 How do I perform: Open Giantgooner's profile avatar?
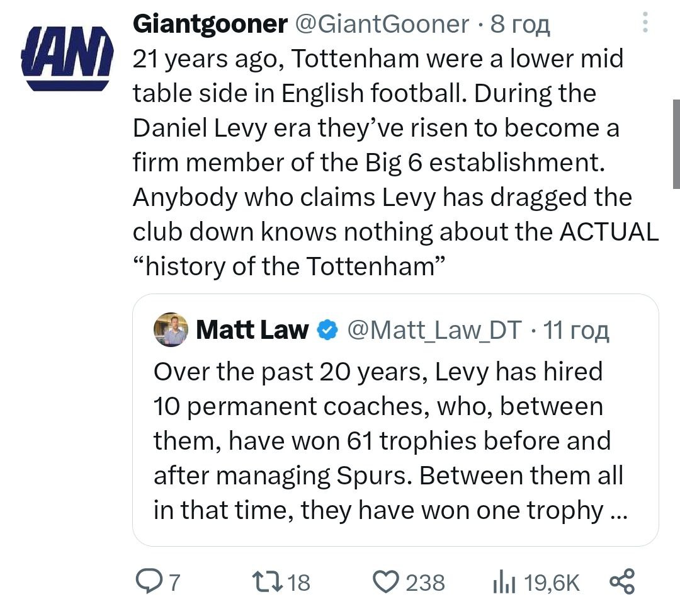tap(67, 57)
